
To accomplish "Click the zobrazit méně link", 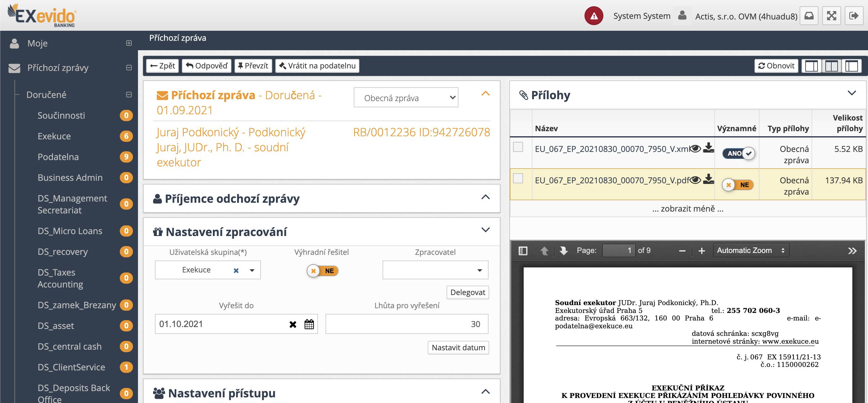I will point(688,209).
